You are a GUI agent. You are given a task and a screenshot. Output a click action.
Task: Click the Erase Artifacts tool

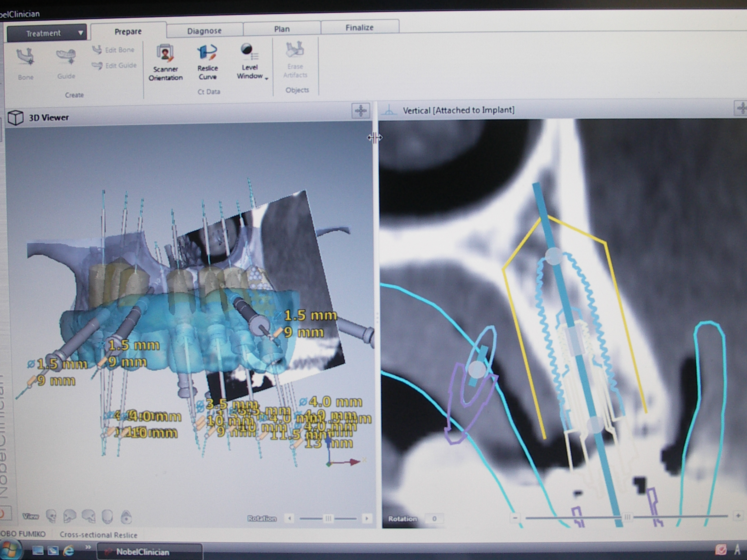(x=295, y=60)
